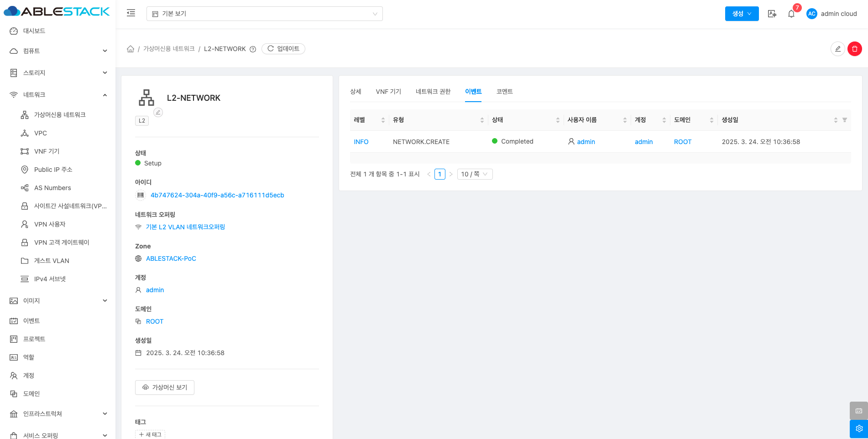This screenshot has width=868, height=439.
Task: Click the edit network pencil icon
Action: (837, 49)
